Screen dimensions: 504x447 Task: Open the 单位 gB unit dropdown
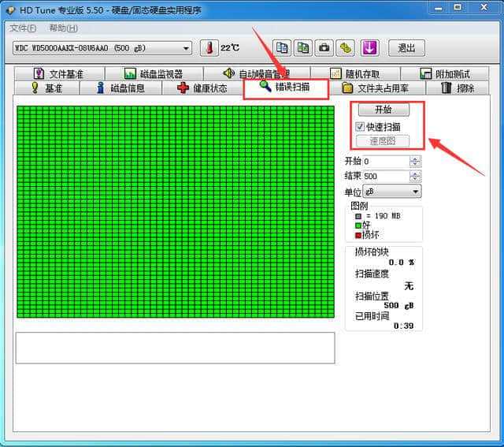(x=392, y=192)
